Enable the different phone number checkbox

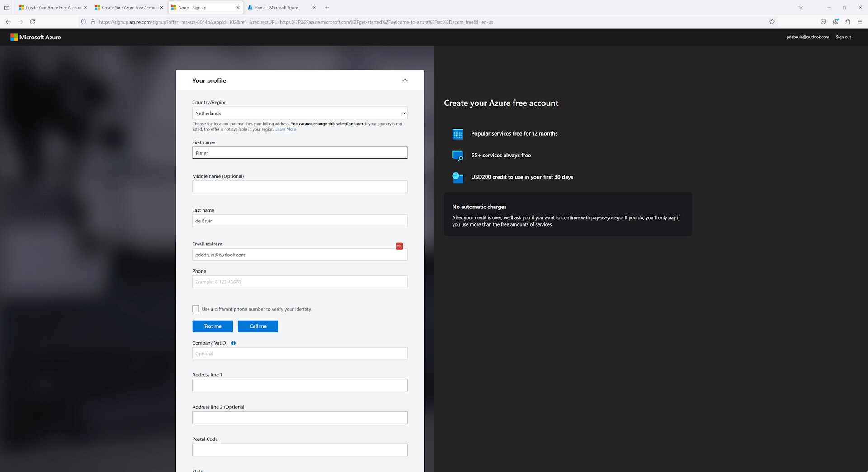click(196, 309)
